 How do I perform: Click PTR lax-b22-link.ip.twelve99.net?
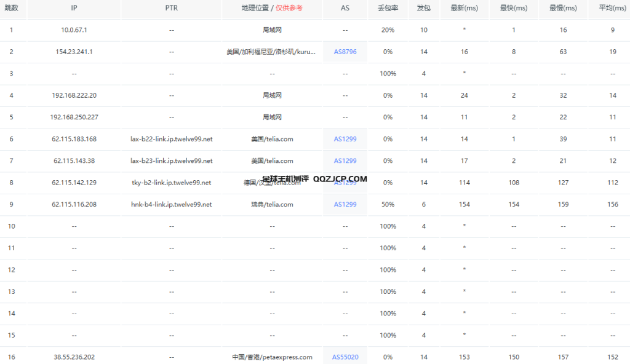[x=171, y=139]
